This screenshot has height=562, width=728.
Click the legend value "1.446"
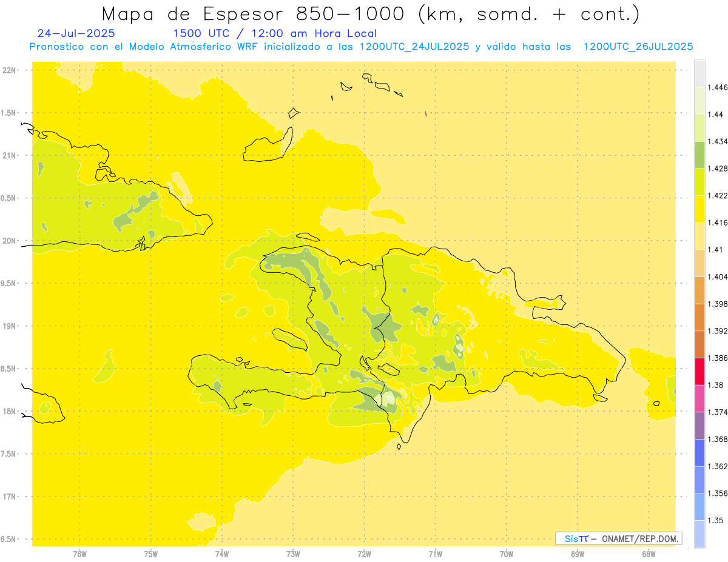[x=716, y=87]
